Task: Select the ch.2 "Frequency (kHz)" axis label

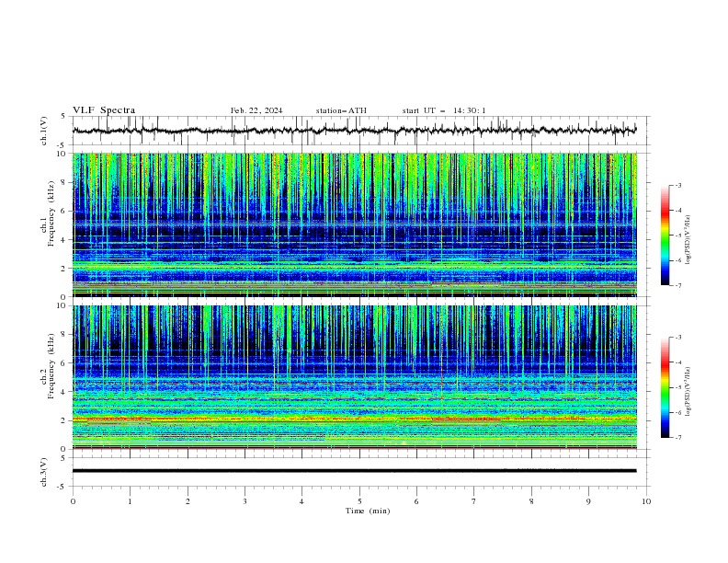Action: [51, 365]
